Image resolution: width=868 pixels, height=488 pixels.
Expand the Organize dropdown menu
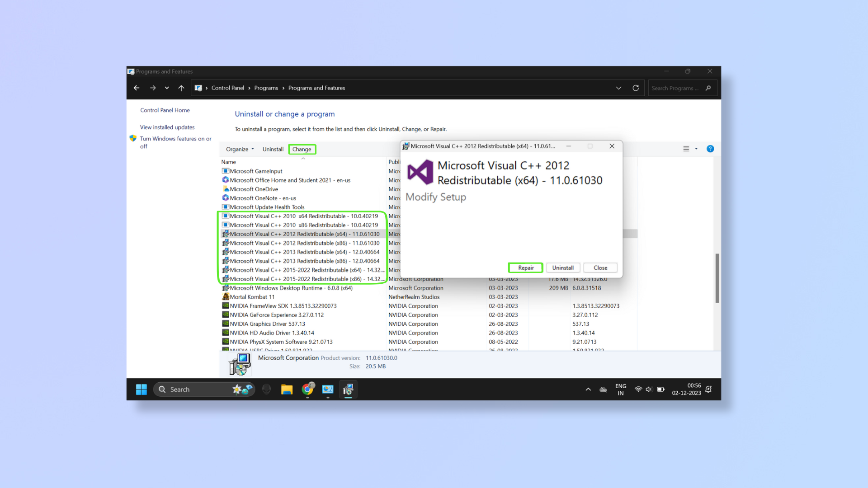coord(240,149)
